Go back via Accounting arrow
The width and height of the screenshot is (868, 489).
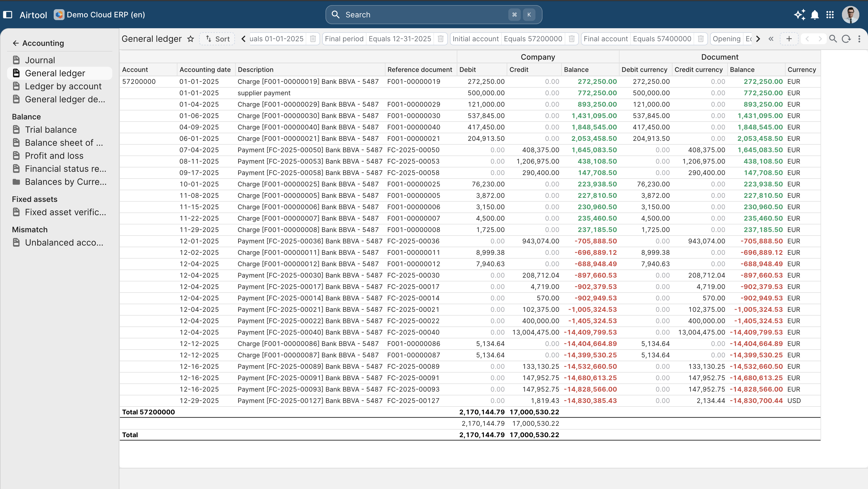15,43
